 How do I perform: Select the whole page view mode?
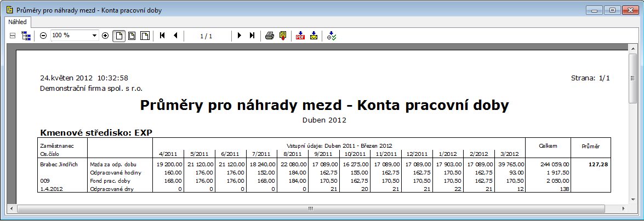(119, 36)
